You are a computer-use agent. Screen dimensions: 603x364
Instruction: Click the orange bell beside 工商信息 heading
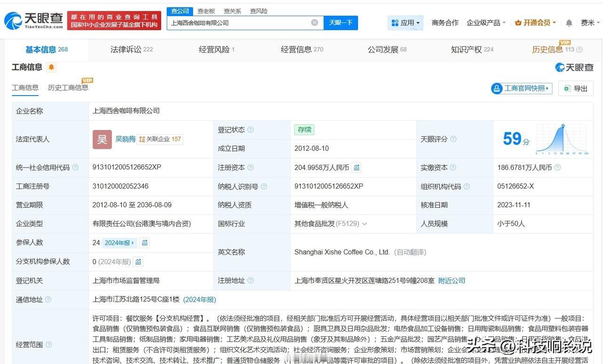pos(51,67)
